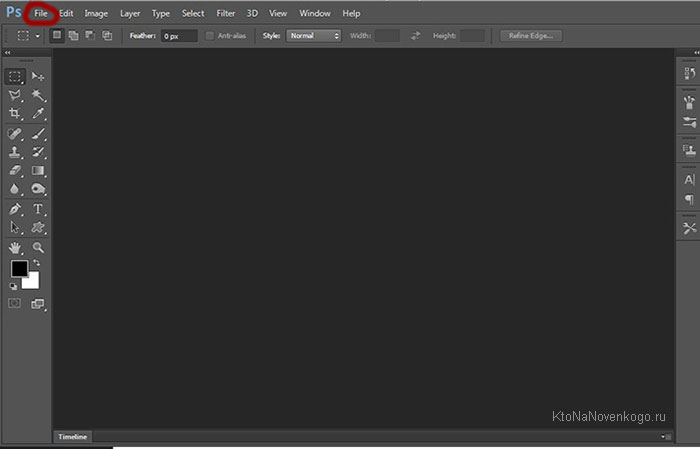700x449 pixels.
Task: Click the Height input field
Action: [472, 36]
